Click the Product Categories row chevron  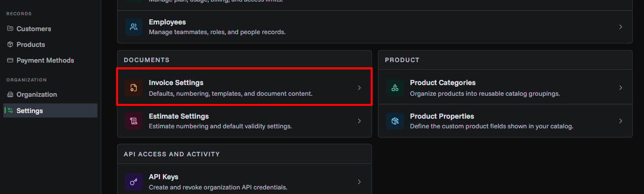621,88
